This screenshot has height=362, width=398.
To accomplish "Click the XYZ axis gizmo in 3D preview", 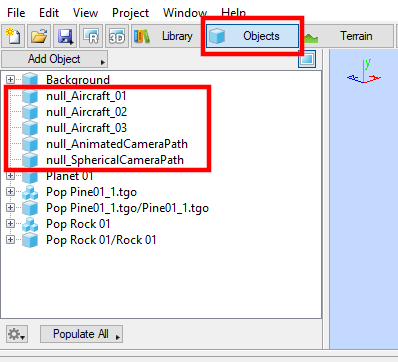I will pos(364,71).
